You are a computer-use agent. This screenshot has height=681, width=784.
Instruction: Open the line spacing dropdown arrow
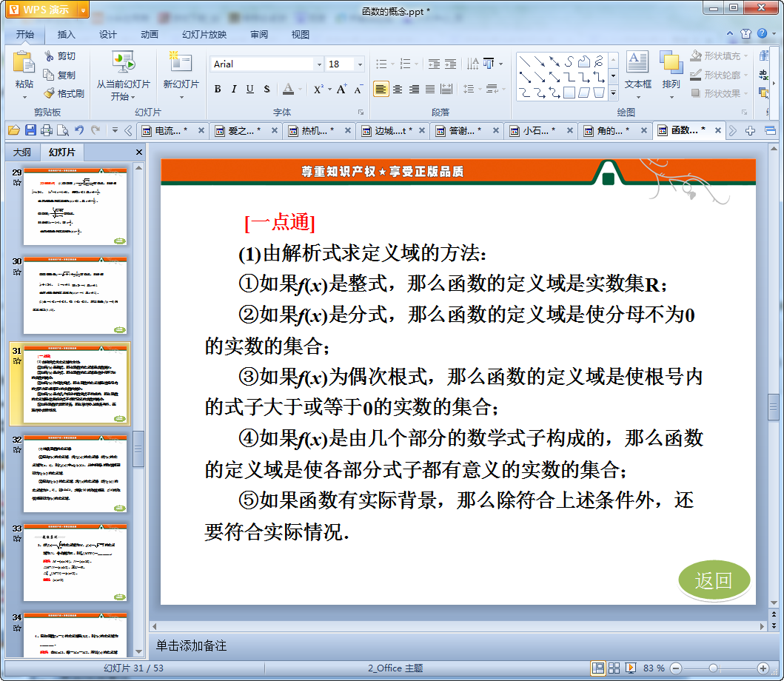pos(480,90)
